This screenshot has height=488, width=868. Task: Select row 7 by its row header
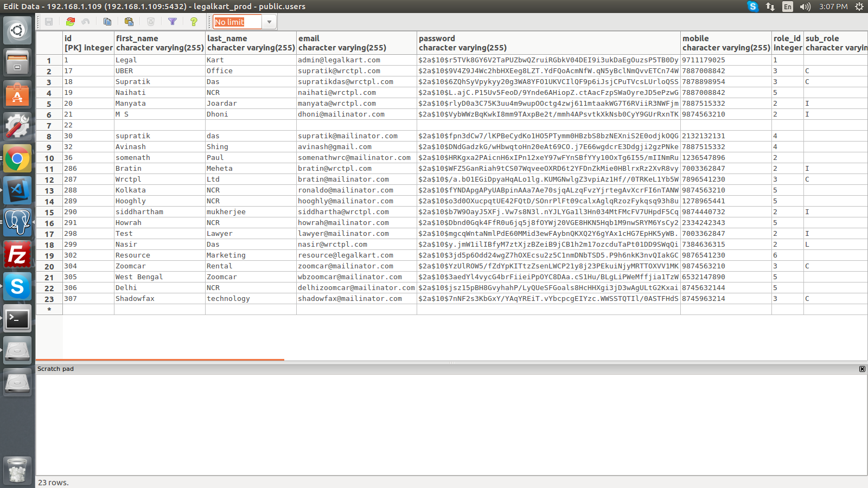[49, 125]
